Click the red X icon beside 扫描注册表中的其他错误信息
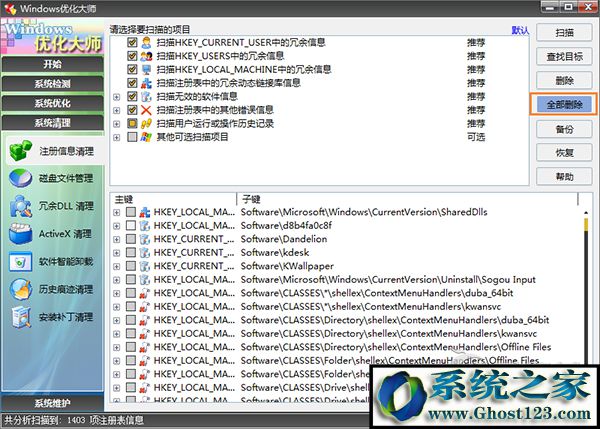 point(146,110)
